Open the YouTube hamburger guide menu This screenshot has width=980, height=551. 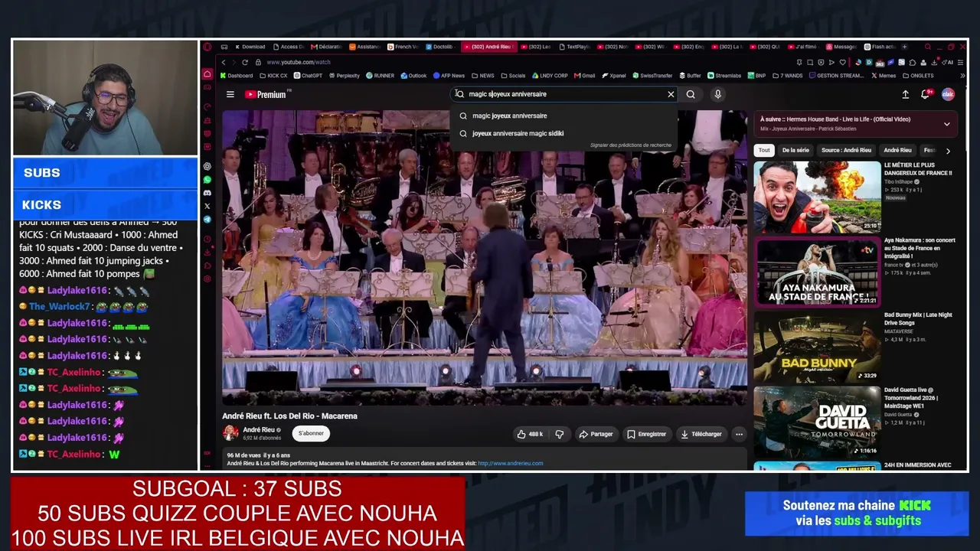[x=230, y=94]
